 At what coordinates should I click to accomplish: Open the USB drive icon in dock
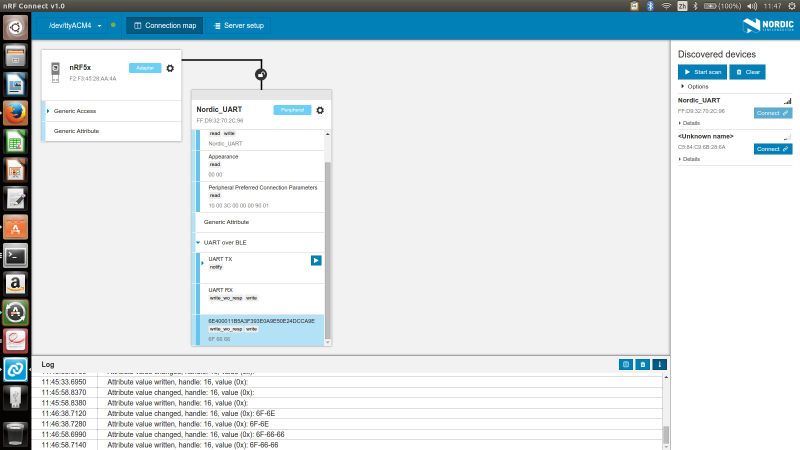[x=15, y=398]
